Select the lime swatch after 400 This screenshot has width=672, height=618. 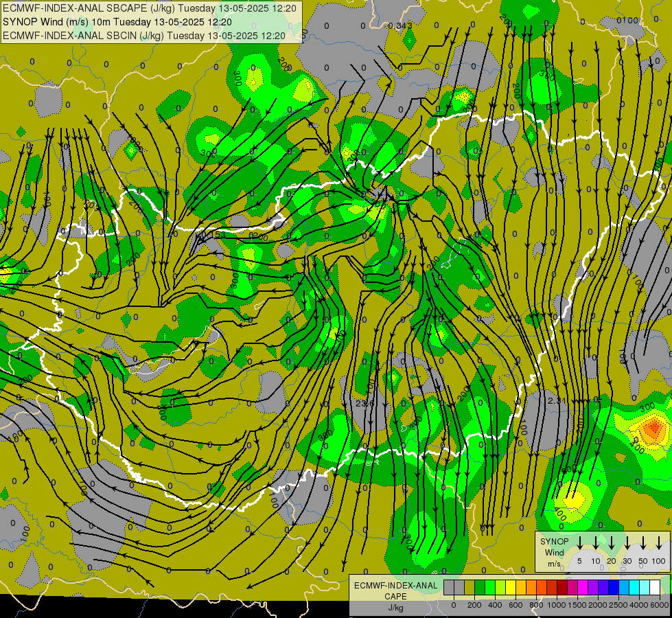(500, 587)
